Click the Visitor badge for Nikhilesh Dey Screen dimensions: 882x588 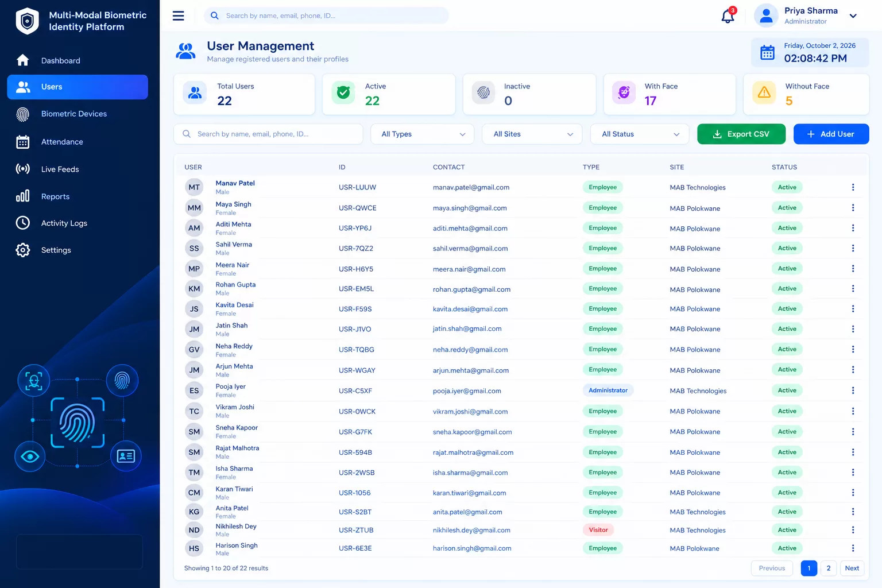tap(598, 530)
